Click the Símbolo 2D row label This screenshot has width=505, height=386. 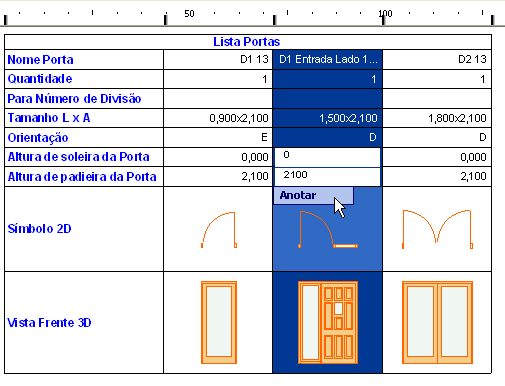(x=39, y=229)
